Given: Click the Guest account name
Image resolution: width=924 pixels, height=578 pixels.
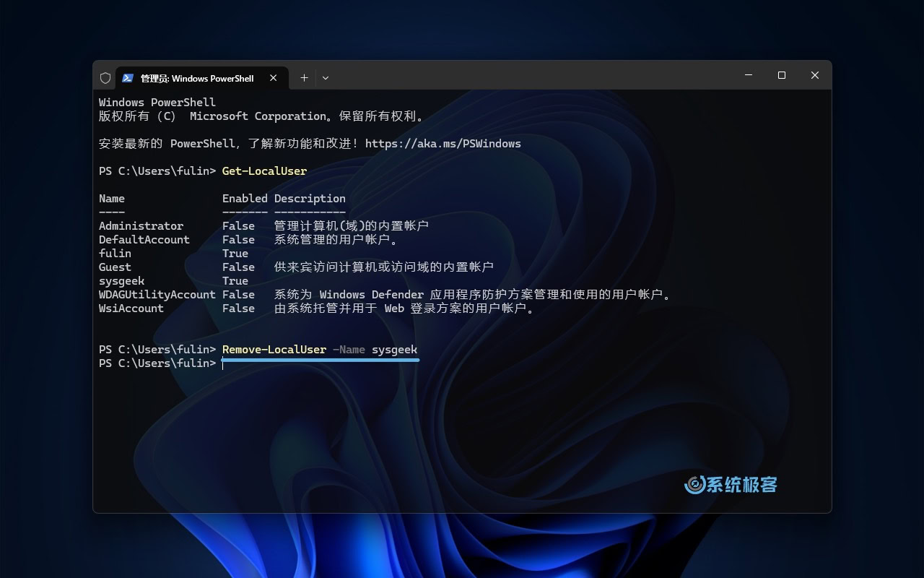Looking at the screenshot, I should [115, 267].
